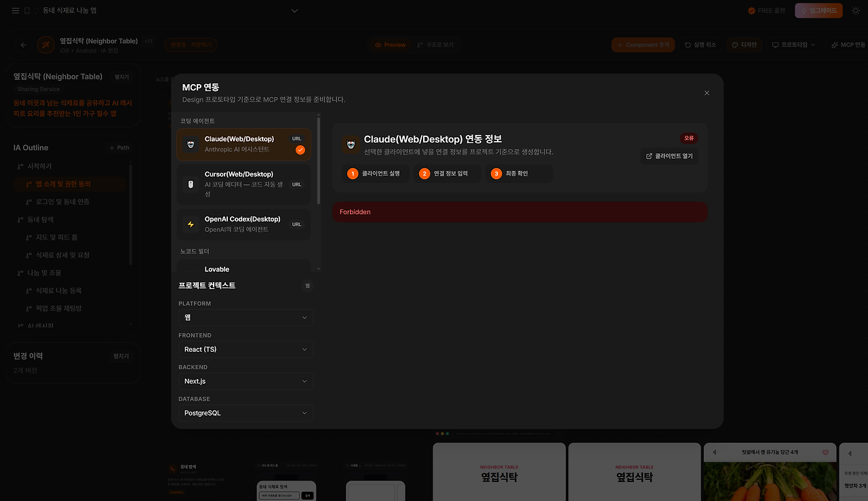Click 펼치기 in the 변경 이력 panel
868x501 pixels.
pos(121,356)
